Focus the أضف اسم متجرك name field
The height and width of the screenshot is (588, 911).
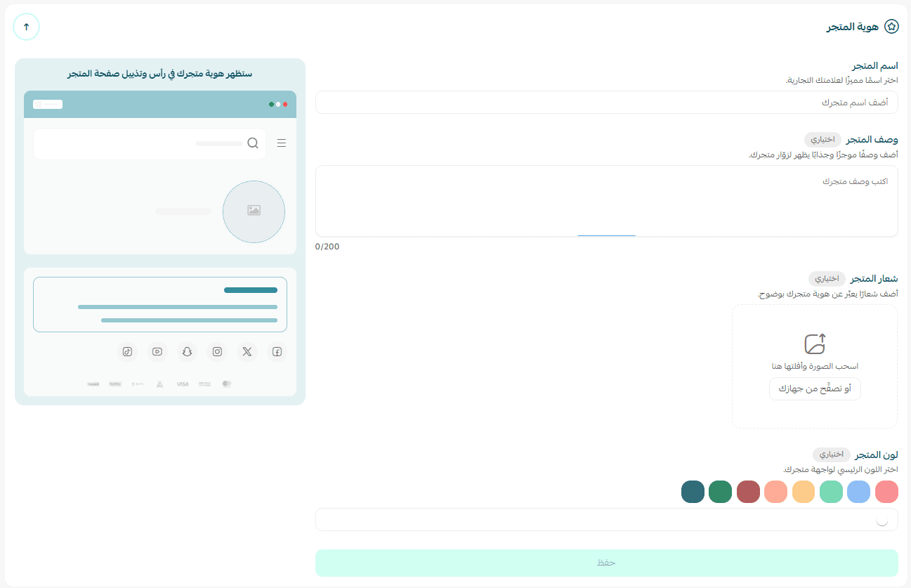point(607,103)
